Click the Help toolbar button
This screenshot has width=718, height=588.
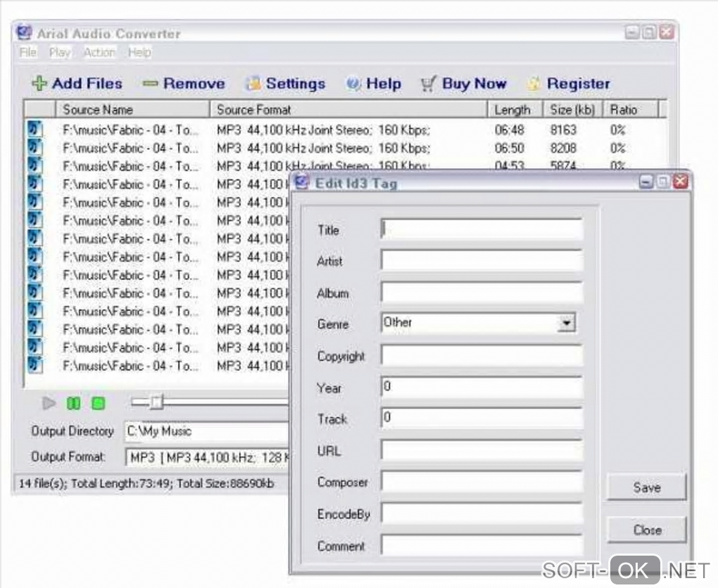tap(374, 83)
